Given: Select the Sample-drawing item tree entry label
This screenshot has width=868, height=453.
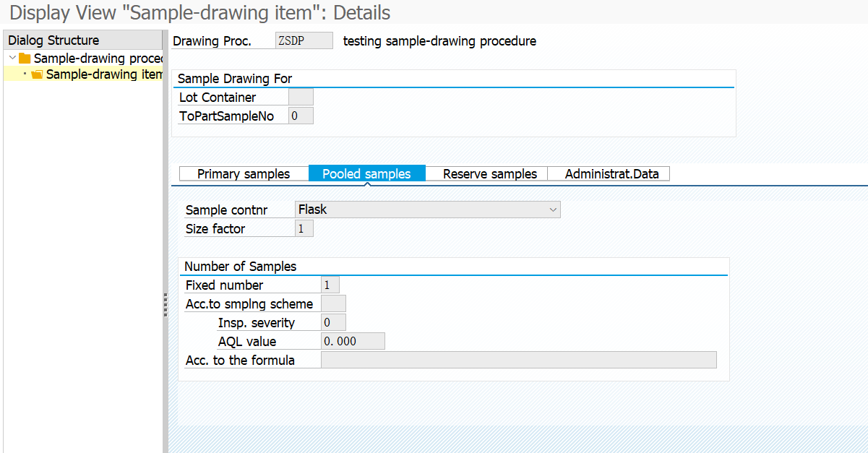Looking at the screenshot, I should coord(103,74).
